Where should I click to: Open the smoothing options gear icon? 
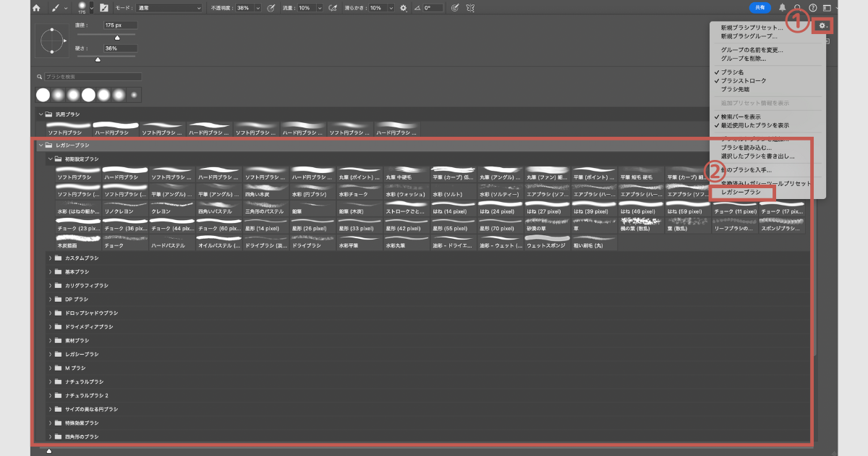coord(403,8)
